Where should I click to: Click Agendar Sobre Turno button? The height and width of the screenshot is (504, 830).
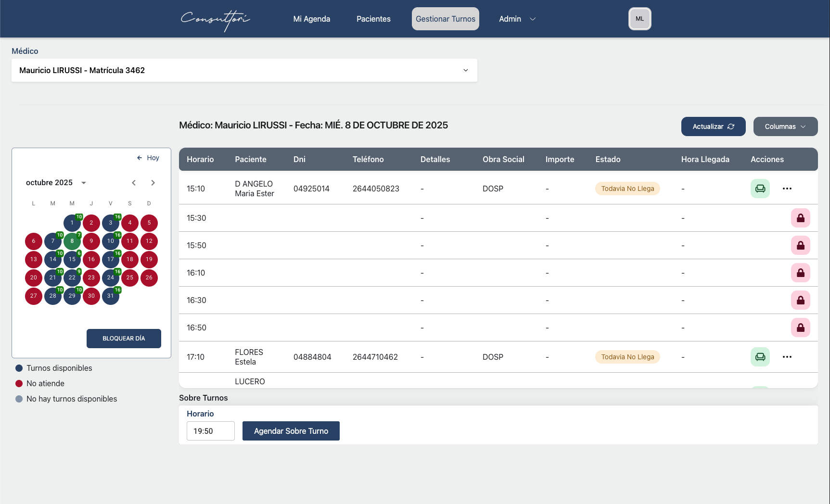coord(291,431)
